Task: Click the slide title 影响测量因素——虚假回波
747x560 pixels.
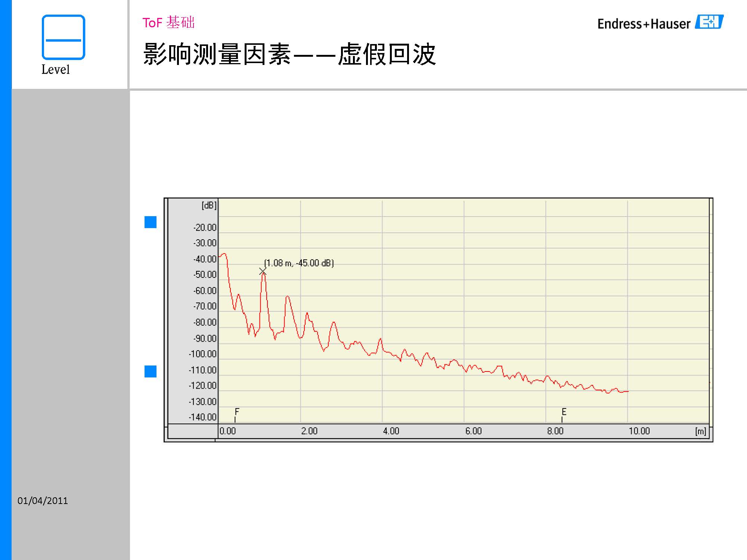Action: (289, 55)
